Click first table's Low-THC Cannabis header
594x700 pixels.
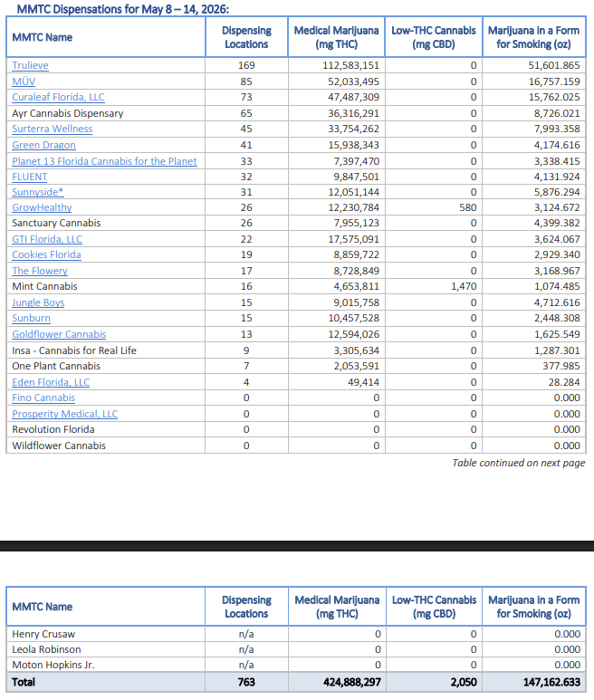[434, 37]
